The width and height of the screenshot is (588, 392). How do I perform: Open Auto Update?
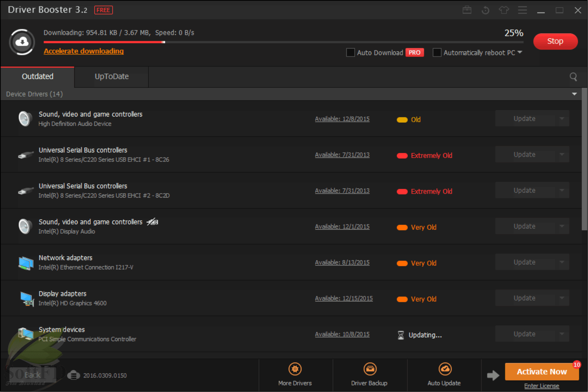(x=444, y=375)
